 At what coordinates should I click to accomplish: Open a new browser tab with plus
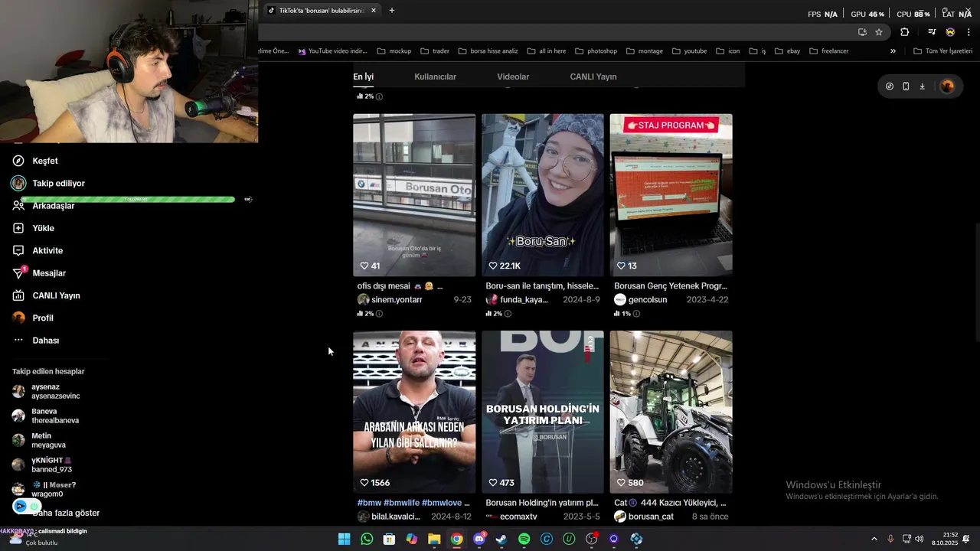(392, 11)
